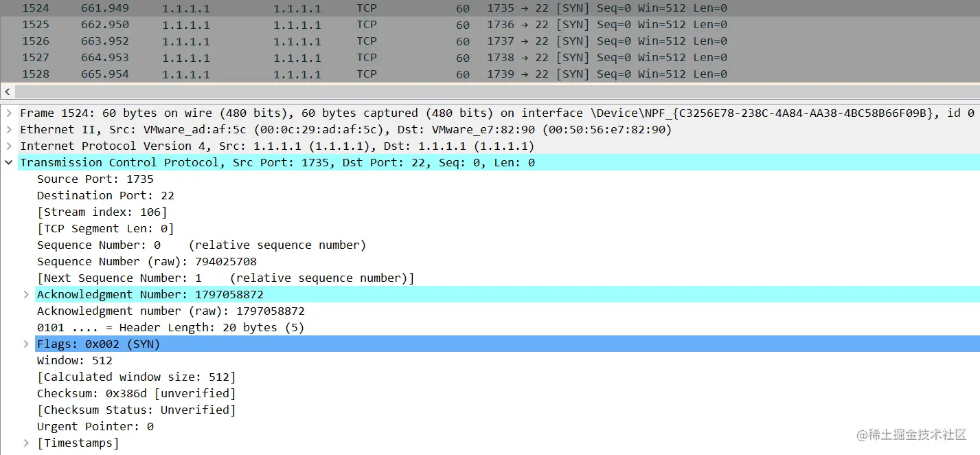Select the Header Length: 20 bytes field
The image size is (980, 455).
[x=171, y=328]
